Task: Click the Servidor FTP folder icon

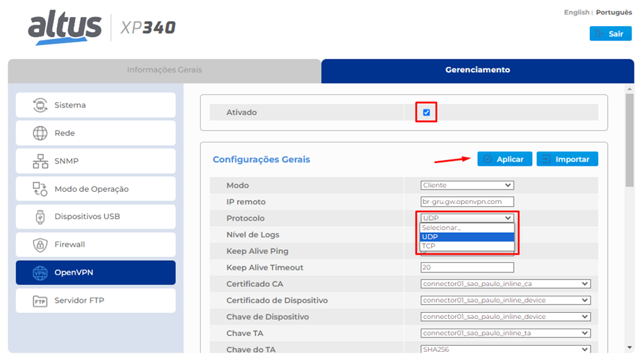Action: pyautogui.click(x=40, y=301)
